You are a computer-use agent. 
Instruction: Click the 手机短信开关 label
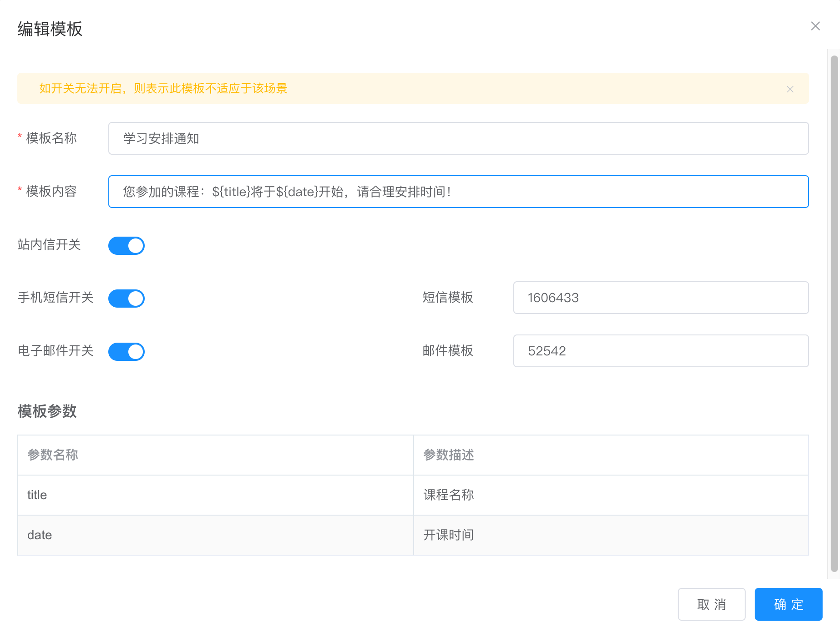(56, 298)
